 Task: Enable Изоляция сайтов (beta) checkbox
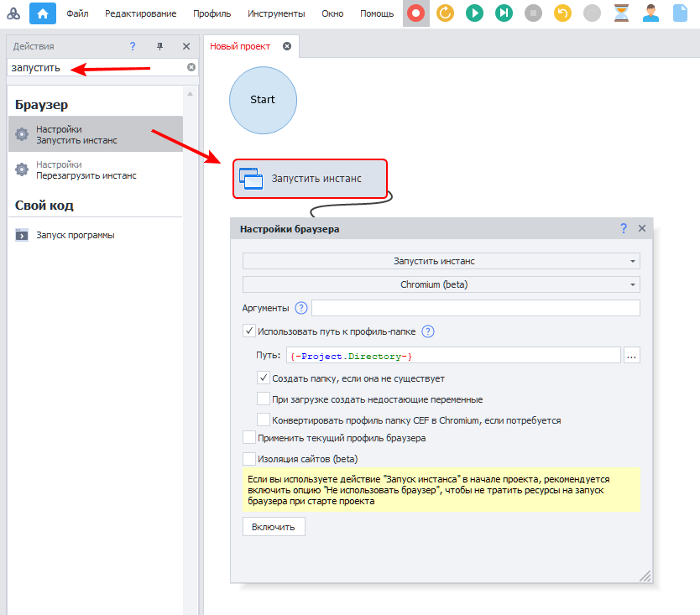(249, 458)
